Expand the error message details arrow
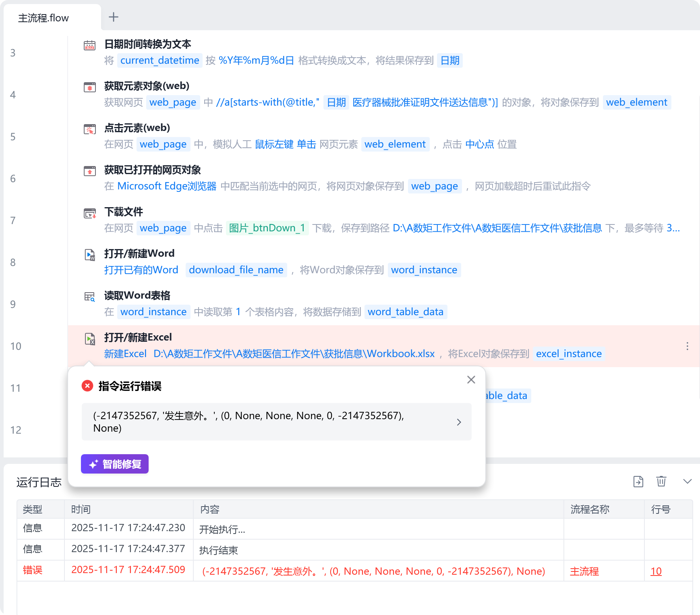The width and height of the screenshot is (700, 615). [459, 422]
